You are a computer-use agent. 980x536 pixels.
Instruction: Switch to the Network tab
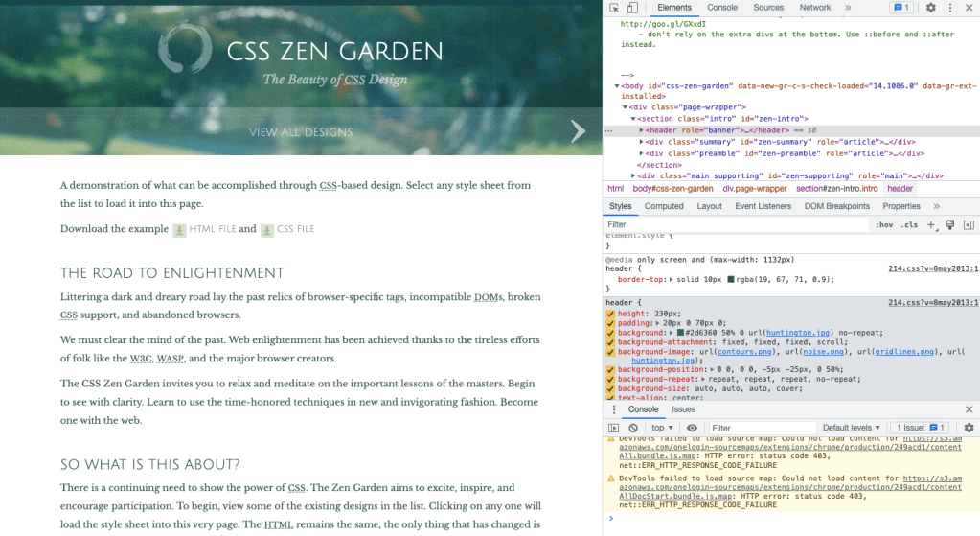(x=815, y=8)
